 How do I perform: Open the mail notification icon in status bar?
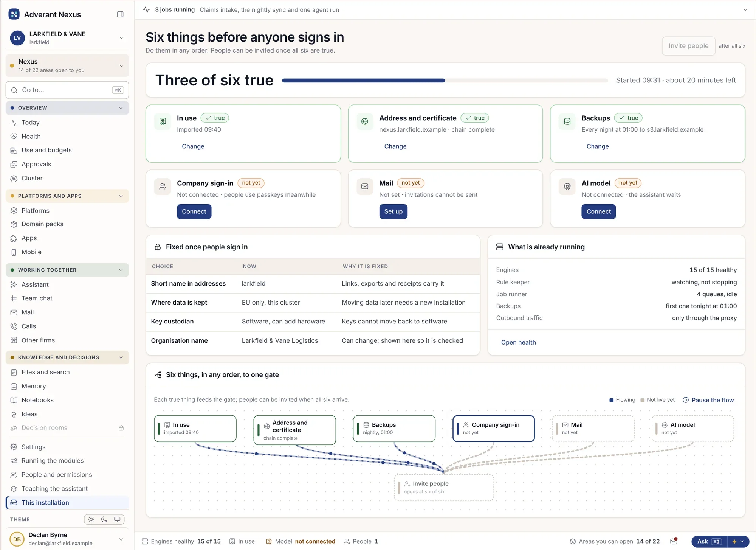[x=674, y=541]
